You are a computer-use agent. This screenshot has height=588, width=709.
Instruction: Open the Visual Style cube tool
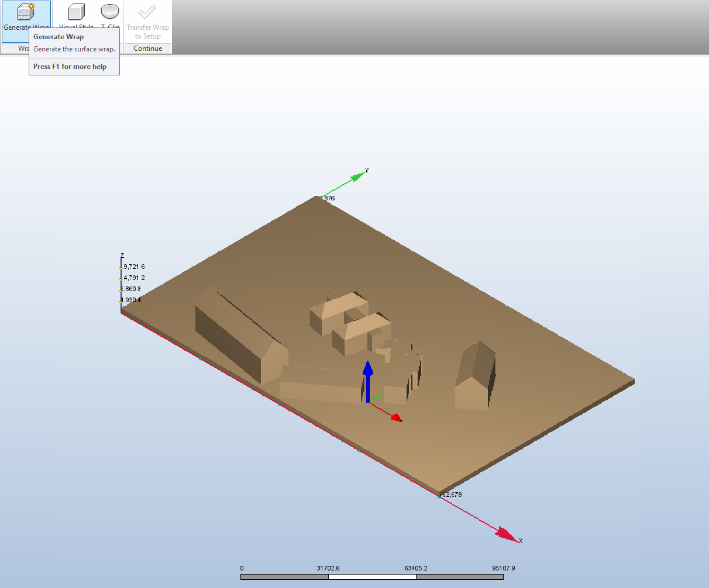pyautogui.click(x=77, y=12)
